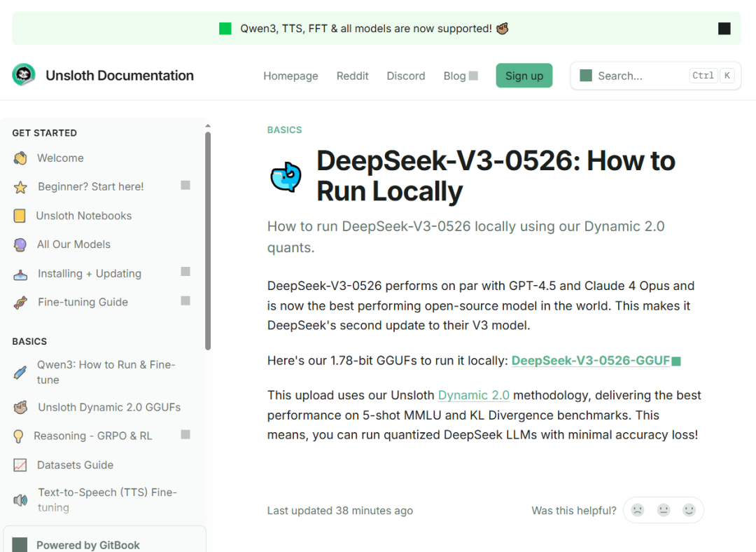Open the Welcome sidebar page
The height and width of the screenshot is (552, 756).
[x=60, y=158]
